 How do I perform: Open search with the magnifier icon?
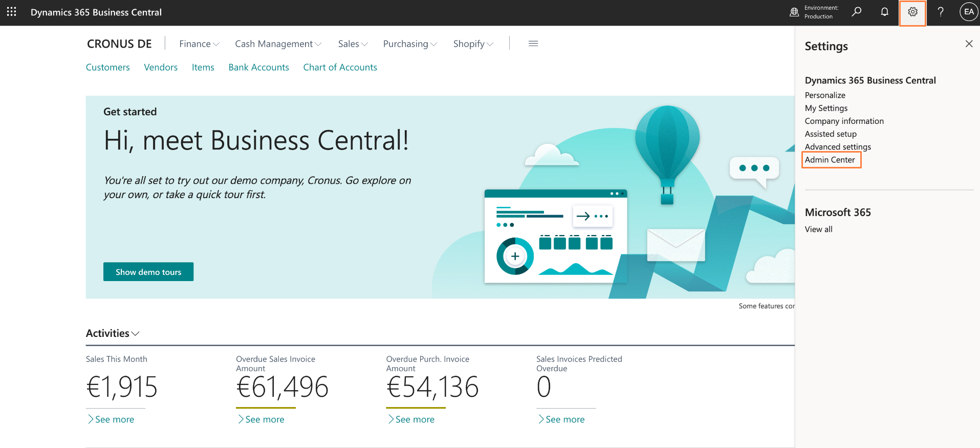click(x=857, y=12)
